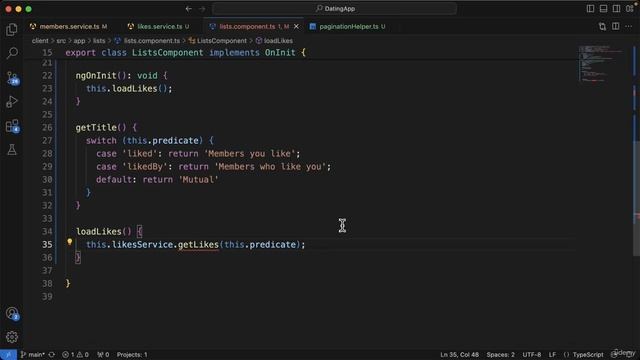The image size is (640, 360).
Task: Open the Explorer view in activity bar
Action: 12,29
